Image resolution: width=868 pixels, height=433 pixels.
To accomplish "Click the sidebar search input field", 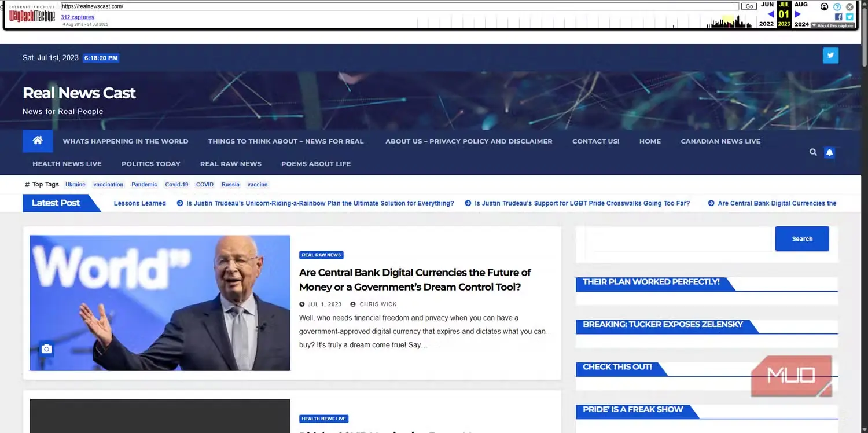I will (x=679, y=238).
